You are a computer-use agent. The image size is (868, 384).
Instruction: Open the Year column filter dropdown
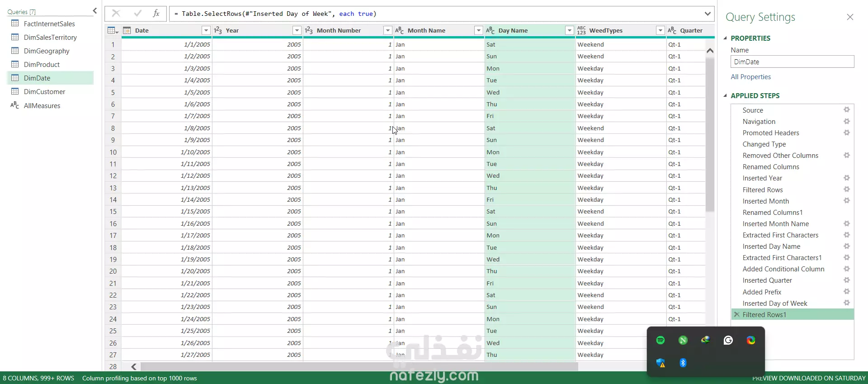pyautogui.click(x=297, y=30)
